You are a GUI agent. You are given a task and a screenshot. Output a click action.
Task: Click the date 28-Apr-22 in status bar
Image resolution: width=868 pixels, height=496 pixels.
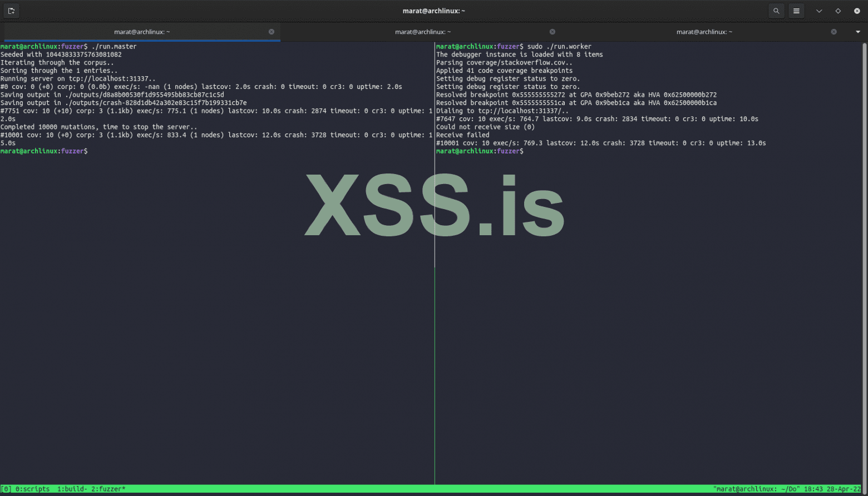(x=844, y=489)
